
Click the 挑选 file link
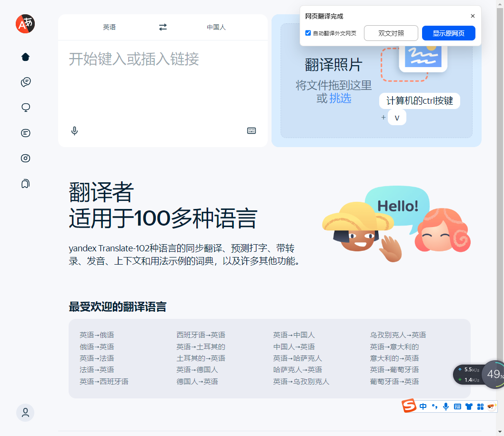point(341,98)
